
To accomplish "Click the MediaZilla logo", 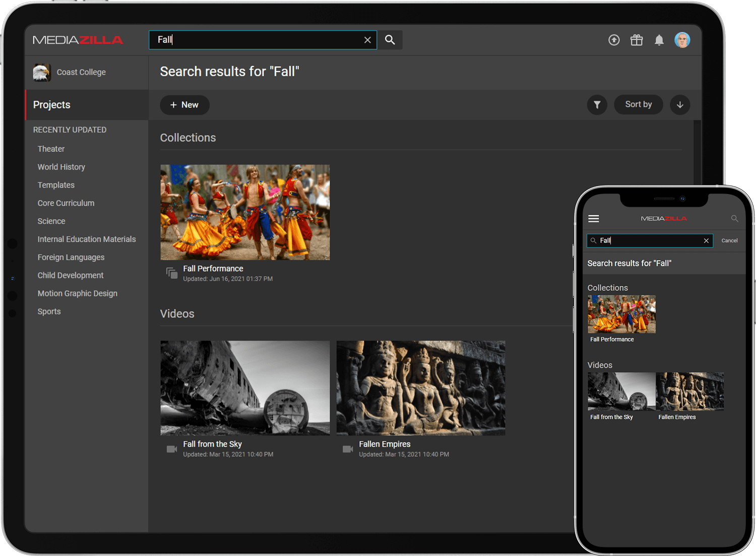I will (78, 40).
